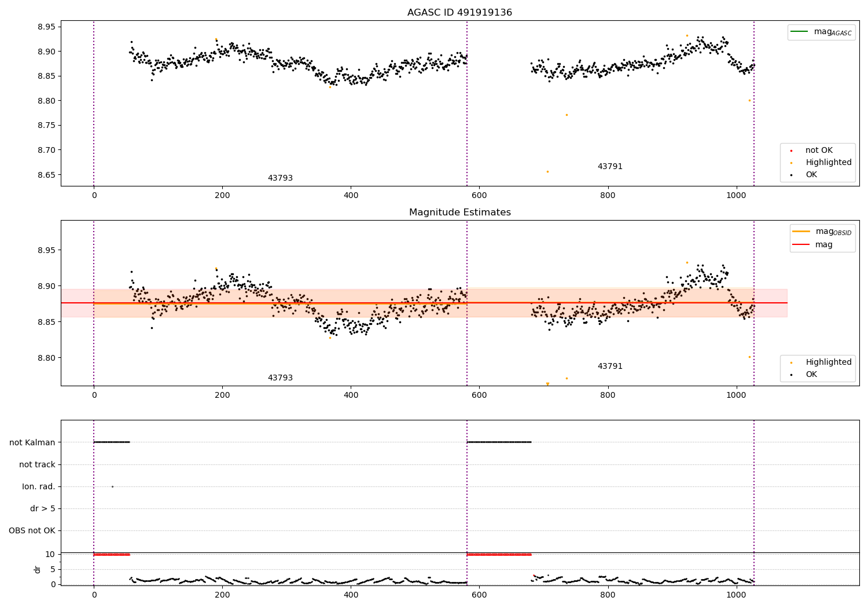Click the single dot on the Ion. rad. row
Screen dimensions: 868x608
pyautogui.click(x=112, y=486)
